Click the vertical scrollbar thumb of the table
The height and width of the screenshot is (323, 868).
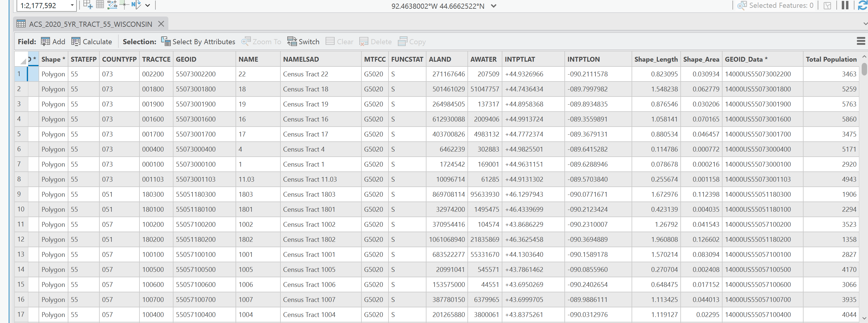pyautogui.click(x=864, y=69)
